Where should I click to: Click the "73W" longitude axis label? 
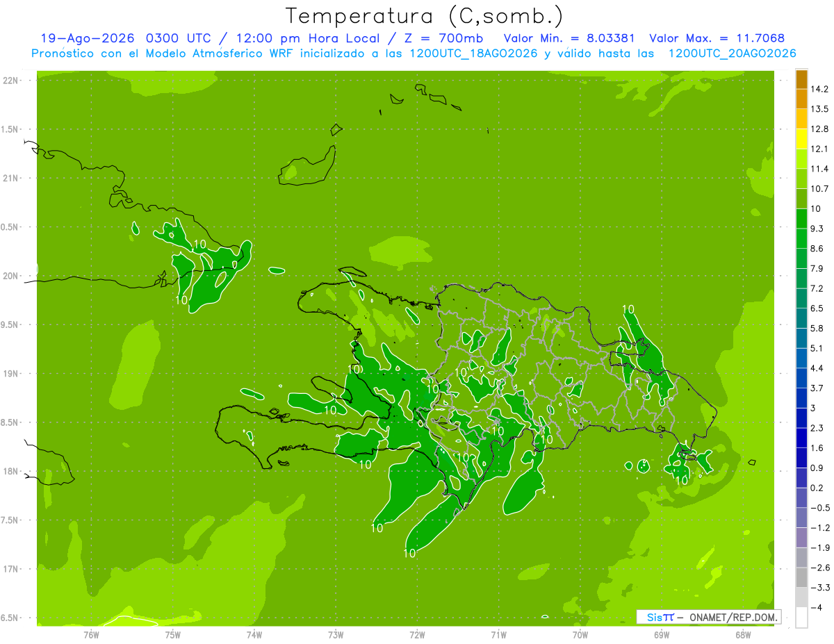pyautogui.click(x=336, y=635)
